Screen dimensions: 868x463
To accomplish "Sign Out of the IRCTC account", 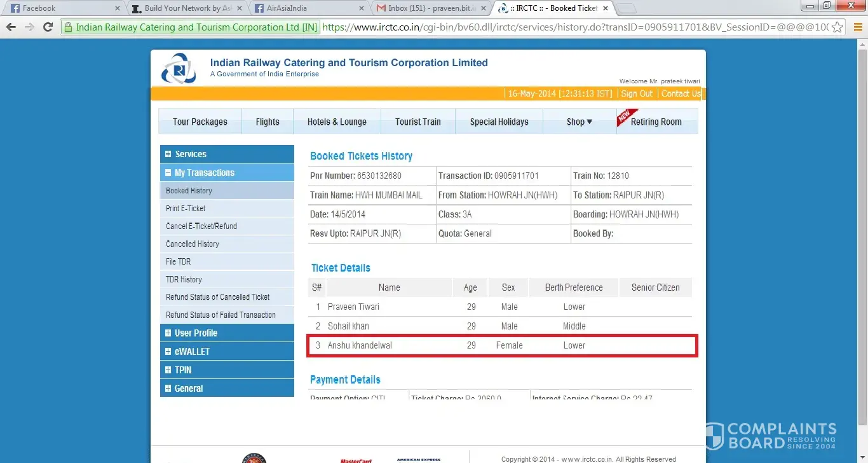I will pos(637,93).
